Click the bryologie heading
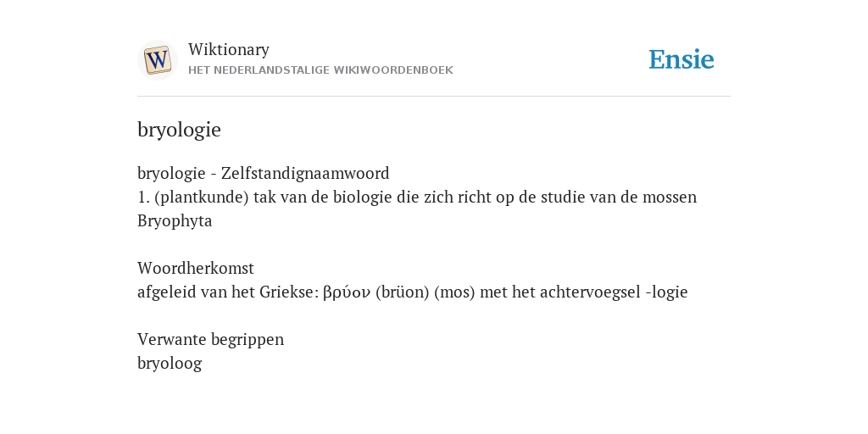This screenshot has width=868, height=434. point(180,130)
